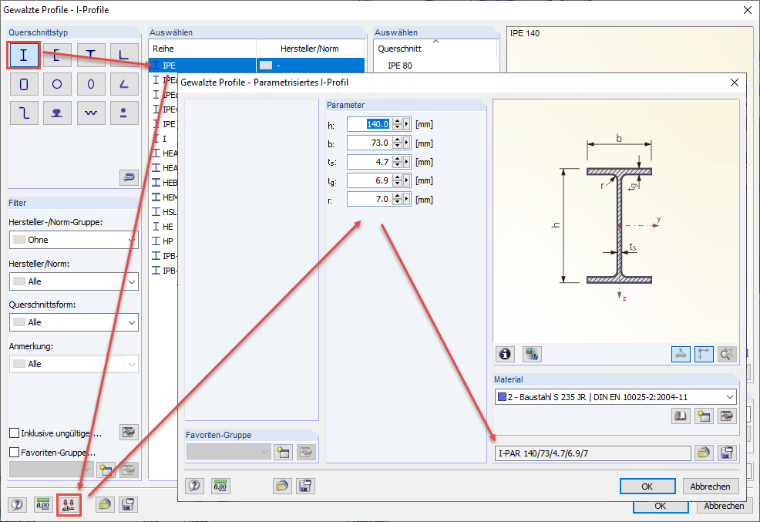760x522 pixels.
Task: Sort by Hersteller/Norm column header
Action: click(x=310, y=49)
